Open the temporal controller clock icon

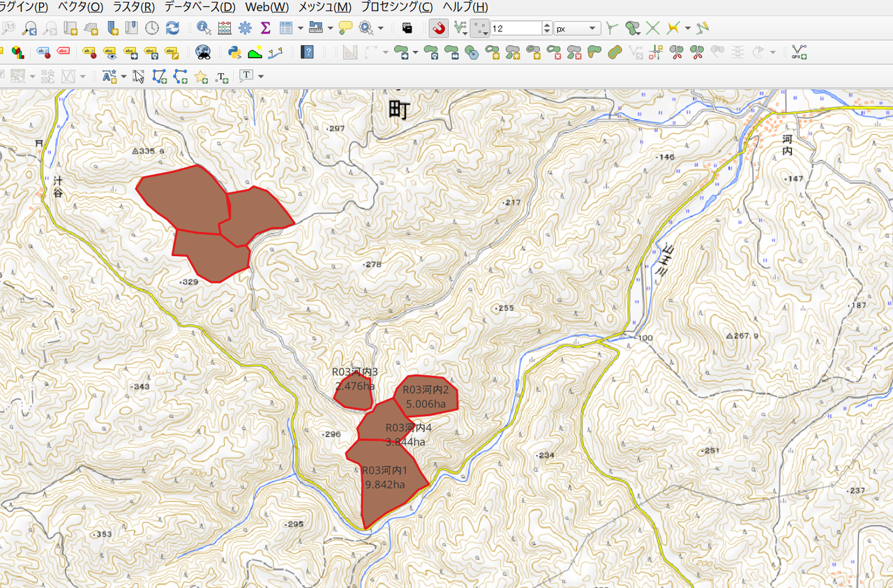pyautogui.click(x=152, y=28)
